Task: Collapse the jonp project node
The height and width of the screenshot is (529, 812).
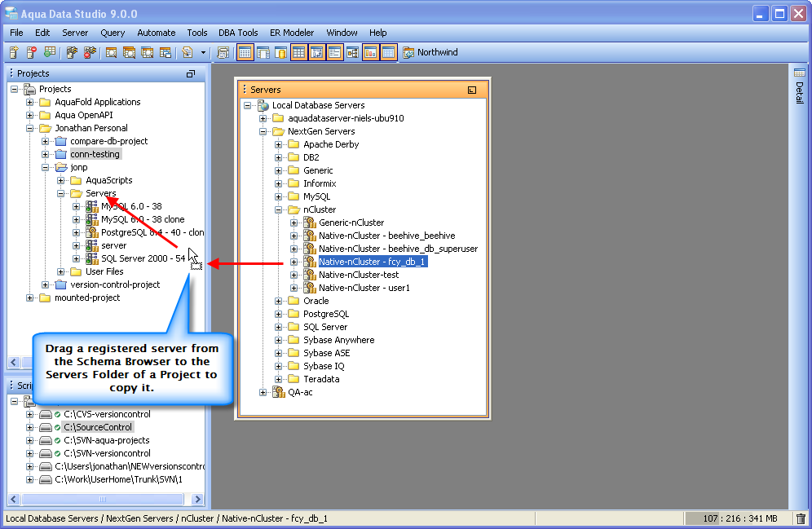Action: 46,167
